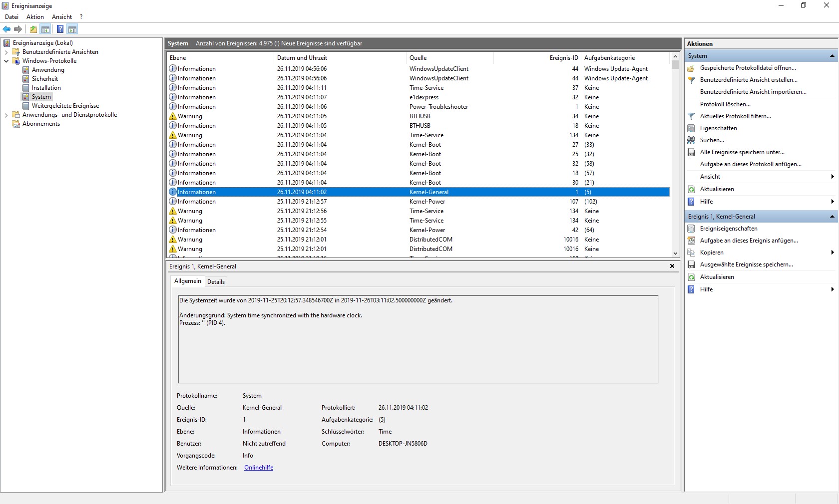Select the System log in the tree
The height and width of the screenshot is (504, 839).
41,97
